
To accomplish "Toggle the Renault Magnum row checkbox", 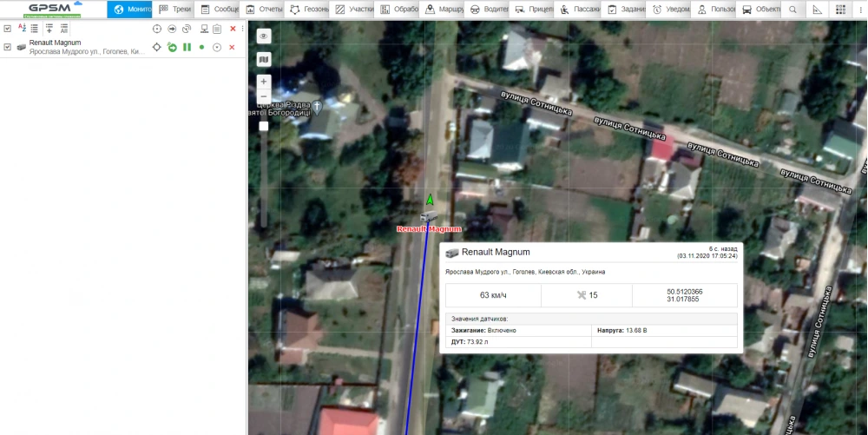I will tap(8, 47).
